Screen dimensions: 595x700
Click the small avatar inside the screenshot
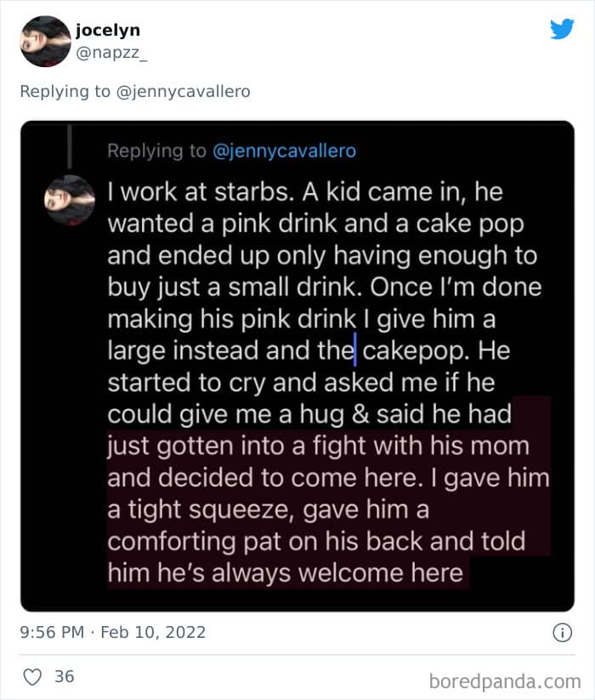click(70, 200)
